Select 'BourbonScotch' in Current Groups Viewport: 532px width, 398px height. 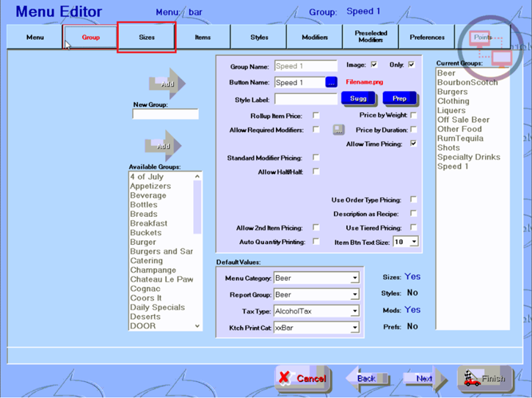(x=473, y=82)
